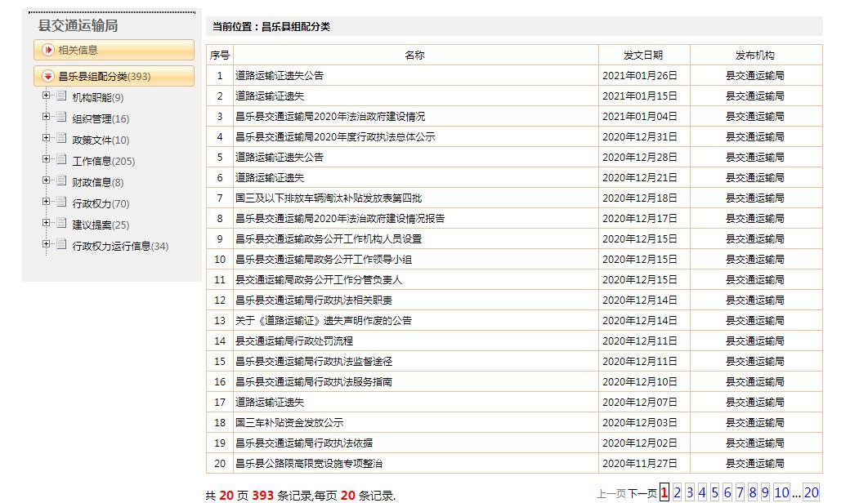Click 下一页 to view next page
Image resolution: width=868 pixels, height=503 pixels.
tap(642, 493)
